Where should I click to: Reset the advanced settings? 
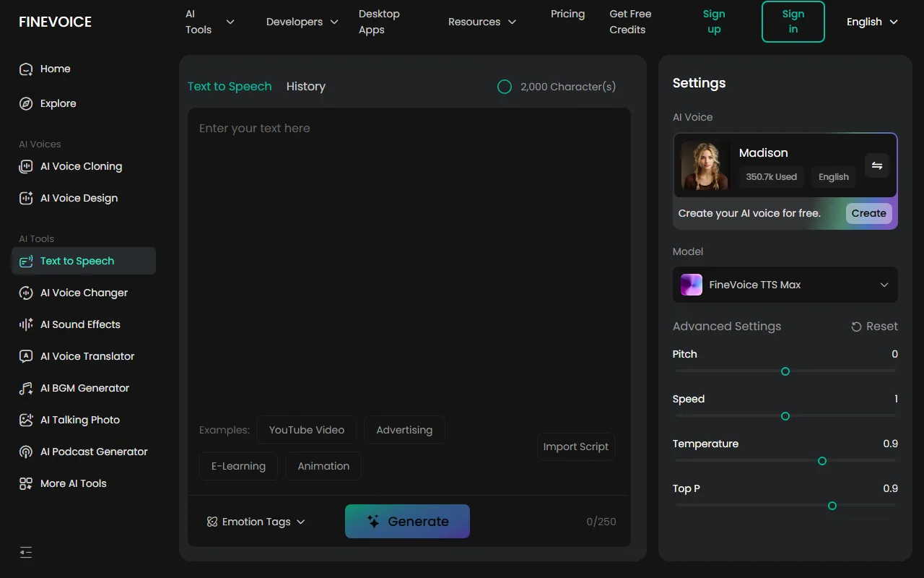pos(874,327)
